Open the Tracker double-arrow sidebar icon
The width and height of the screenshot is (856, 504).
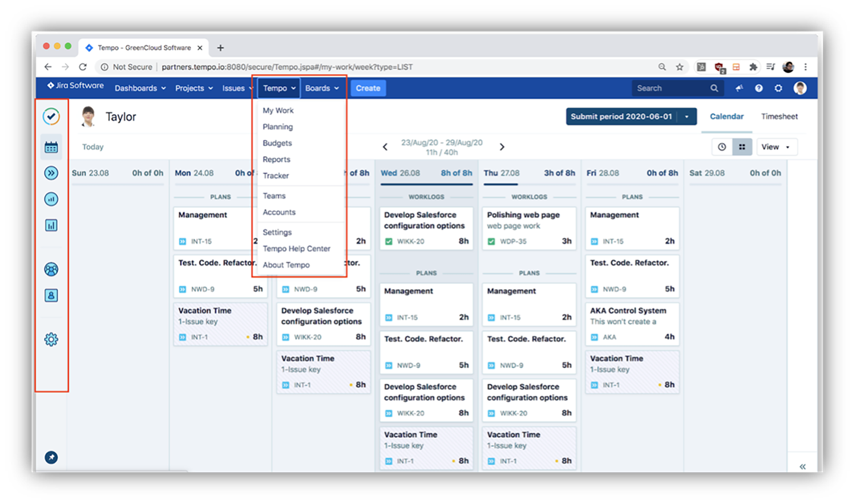click(51, 173)
